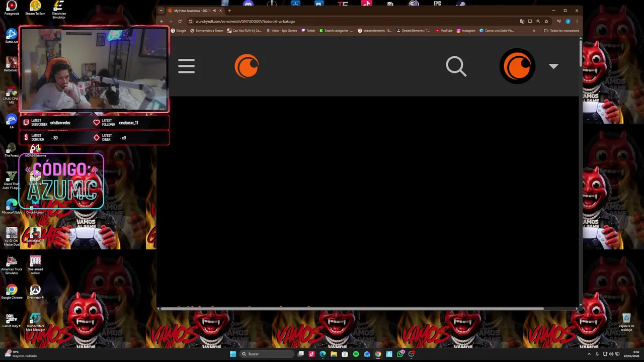Open Chrome three-dot menu
The image size is (644, 362).
[577, 21]
